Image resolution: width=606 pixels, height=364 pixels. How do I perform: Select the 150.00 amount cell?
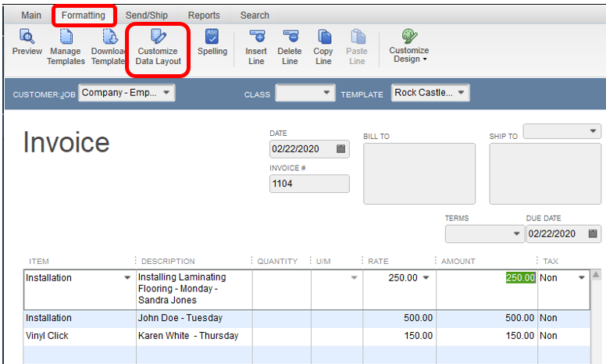point(487,336)
